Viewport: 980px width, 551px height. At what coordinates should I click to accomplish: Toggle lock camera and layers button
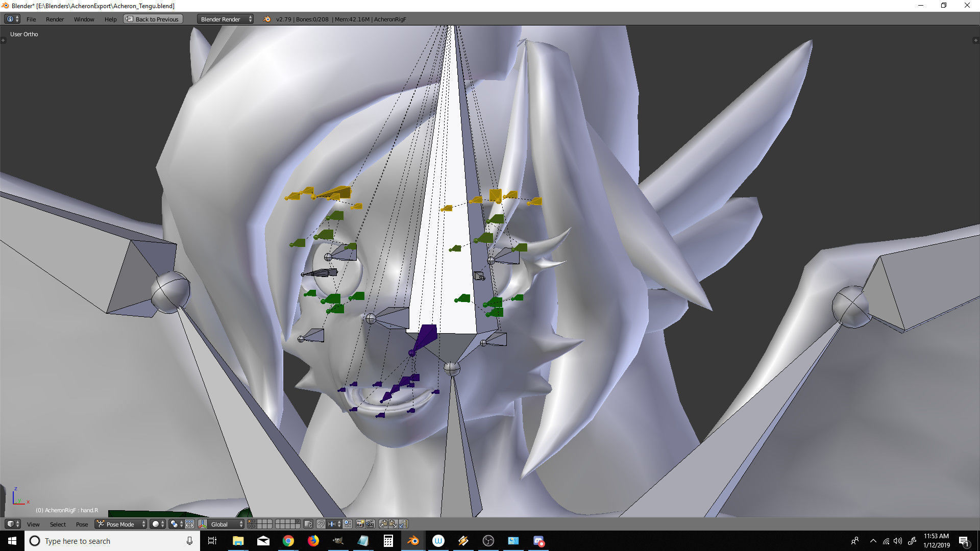click(x=308, y=524)
